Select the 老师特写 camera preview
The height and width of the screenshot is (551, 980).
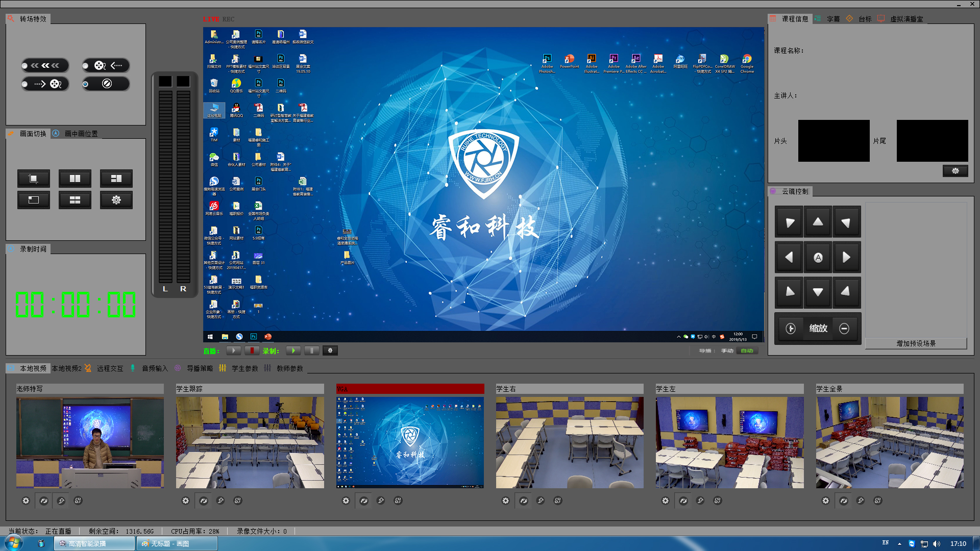(x=90, y=442)
